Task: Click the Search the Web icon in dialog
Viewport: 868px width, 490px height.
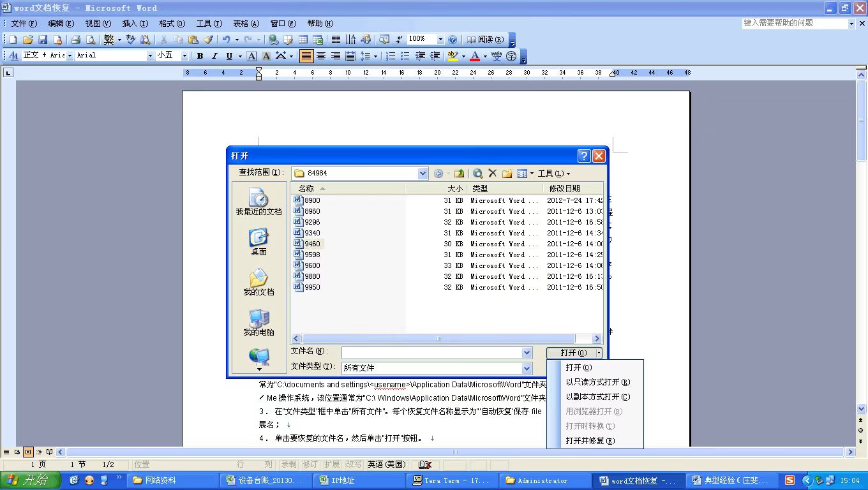Action: pos(477,174)
